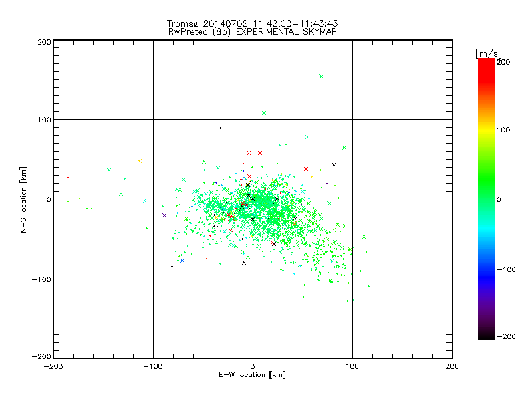Click the y-axis tick label '200' at top
This screenshot has width=532, height=399.
tap(44, 42)
